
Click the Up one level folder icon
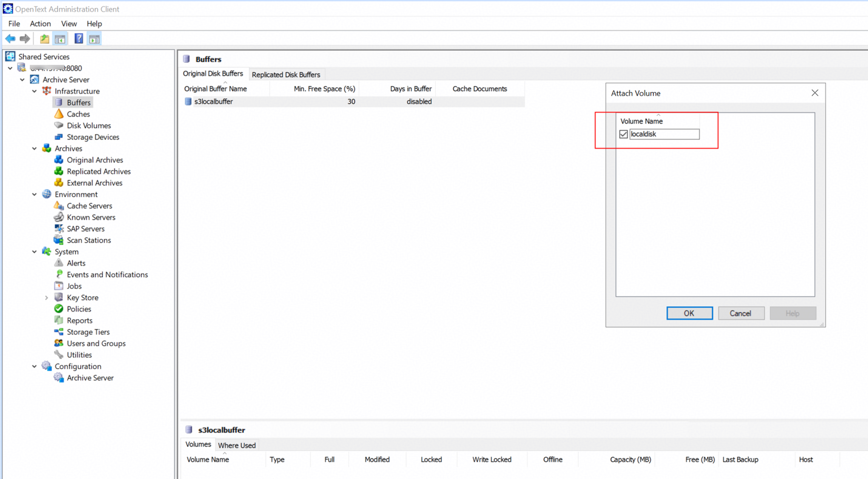click(x=45, y=38)
